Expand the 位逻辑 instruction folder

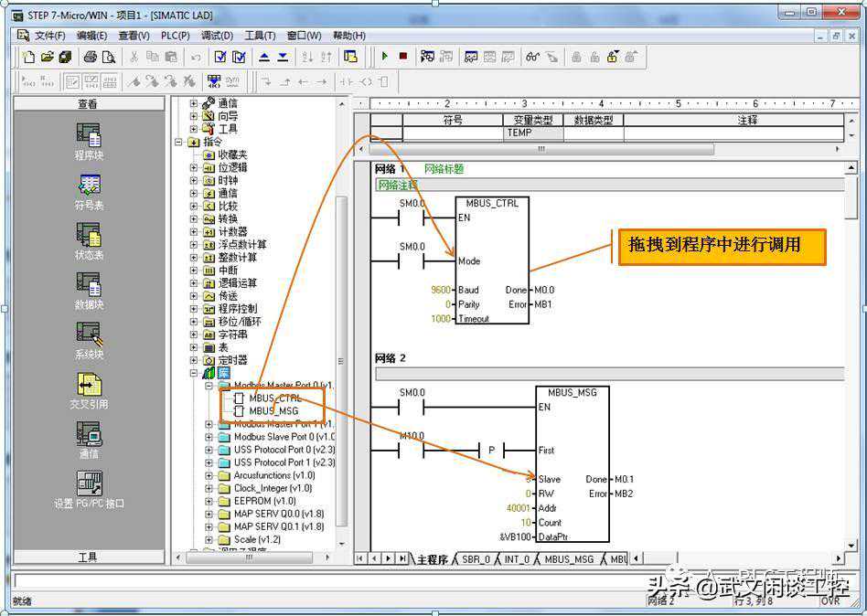[194, 168]
